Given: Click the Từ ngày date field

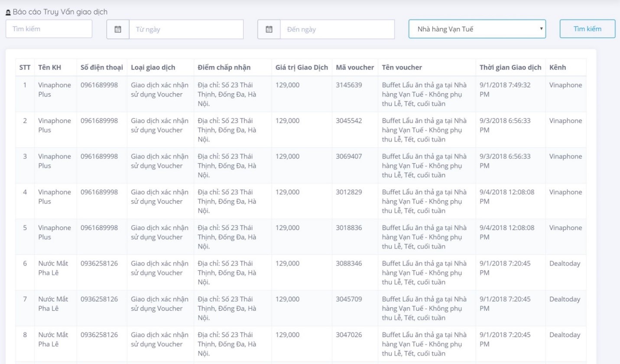Looking at the screenshot, I should point(186,29).
